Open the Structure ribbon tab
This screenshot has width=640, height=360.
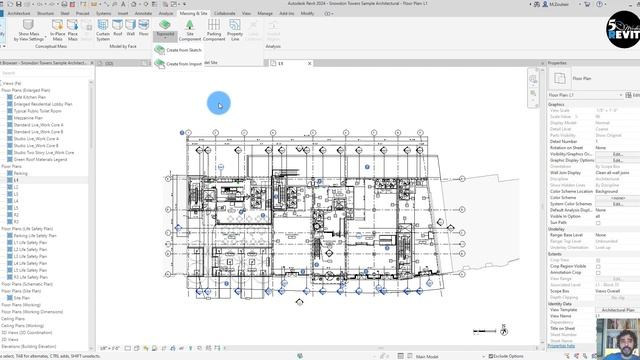coord(46,13)
